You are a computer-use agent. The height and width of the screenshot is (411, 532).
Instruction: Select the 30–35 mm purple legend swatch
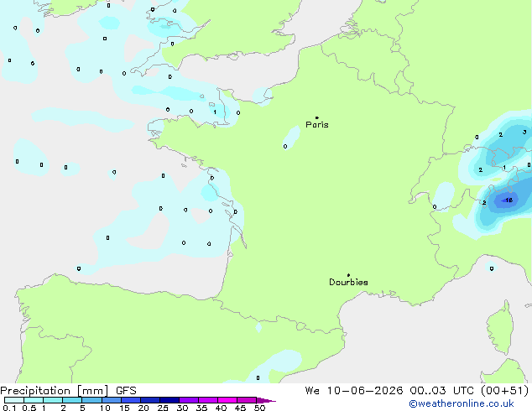189,400
